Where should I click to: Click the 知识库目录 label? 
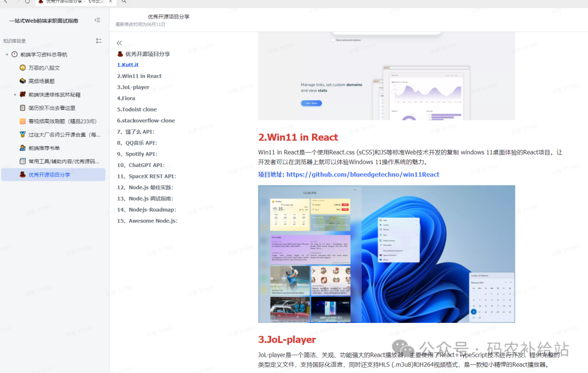pyautogui.click(x=14, y=41)
